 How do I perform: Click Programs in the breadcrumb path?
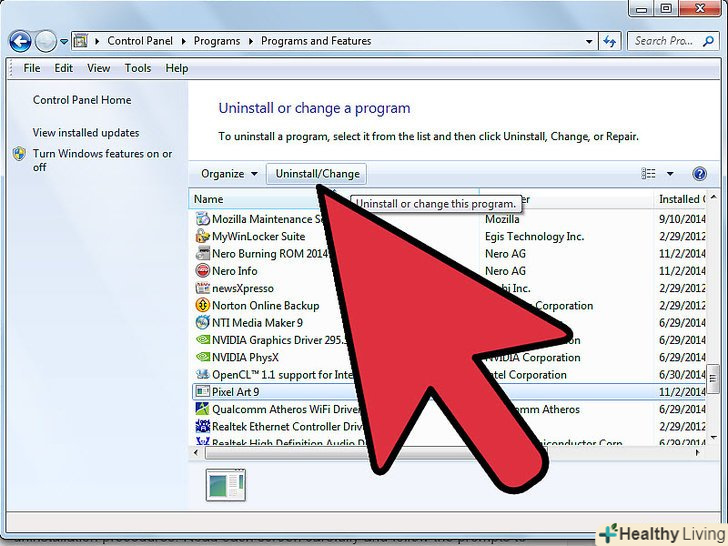pos(217,41)
